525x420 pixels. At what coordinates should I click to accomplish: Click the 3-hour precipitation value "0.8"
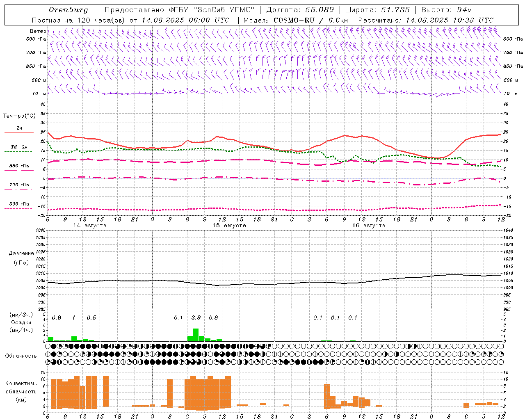coord(213,318)
